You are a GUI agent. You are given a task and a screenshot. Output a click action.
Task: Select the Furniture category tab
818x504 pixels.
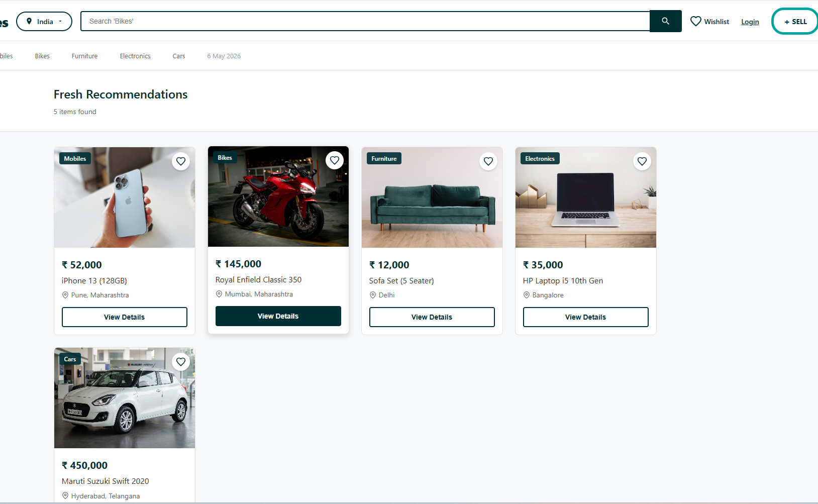[84, 56]
